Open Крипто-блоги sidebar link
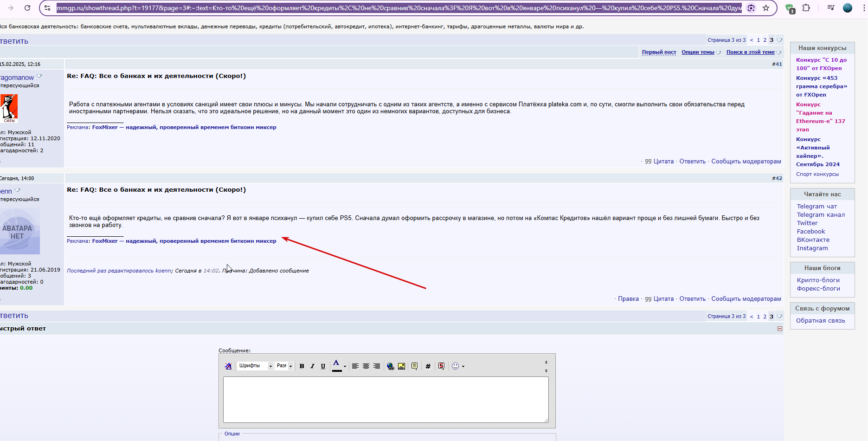The height and width of the screenshot is (441, 868). pyautogui.click(x=818, y=280)
